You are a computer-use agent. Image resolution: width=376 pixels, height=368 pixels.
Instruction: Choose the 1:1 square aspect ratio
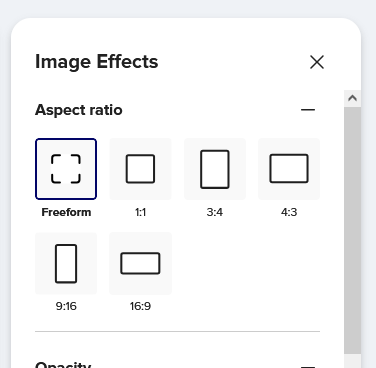(x=140, y=169)
